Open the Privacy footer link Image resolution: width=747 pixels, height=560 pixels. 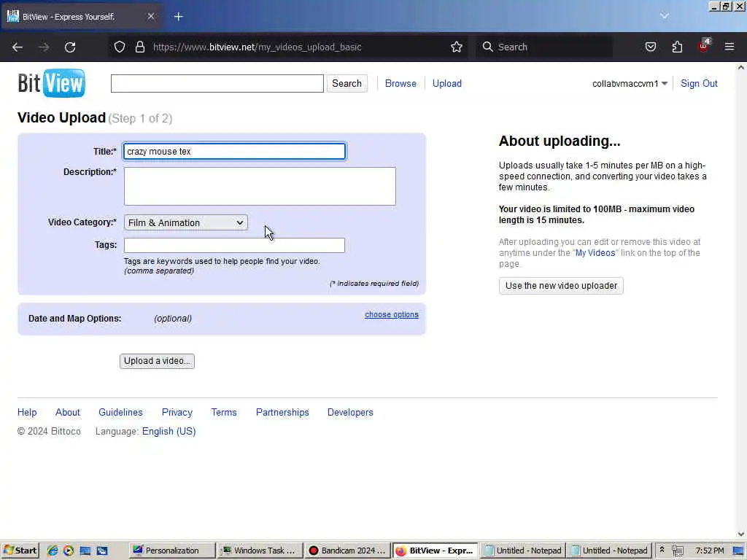[x=177, y=413]
